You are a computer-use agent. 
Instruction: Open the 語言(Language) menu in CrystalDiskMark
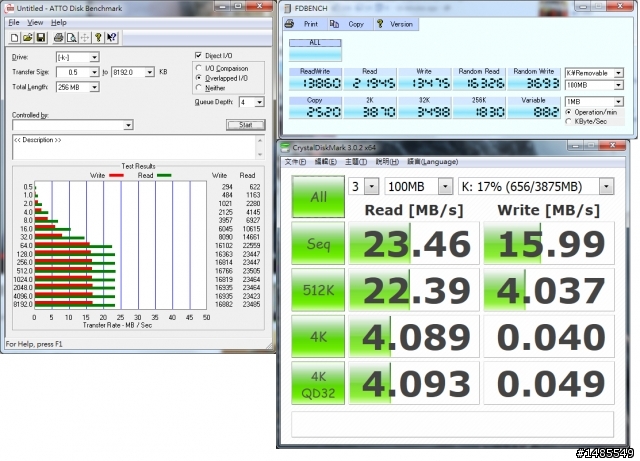point(432,162)
